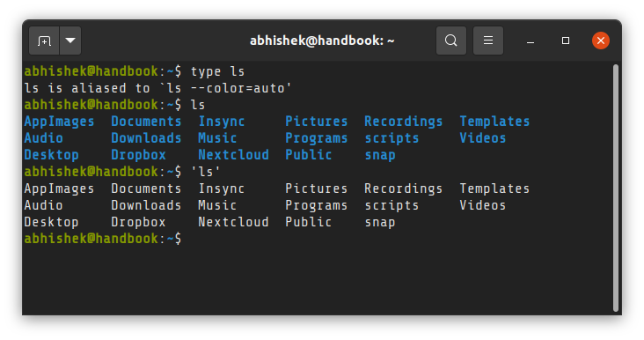Minimize the terminal window

[531, 41]
